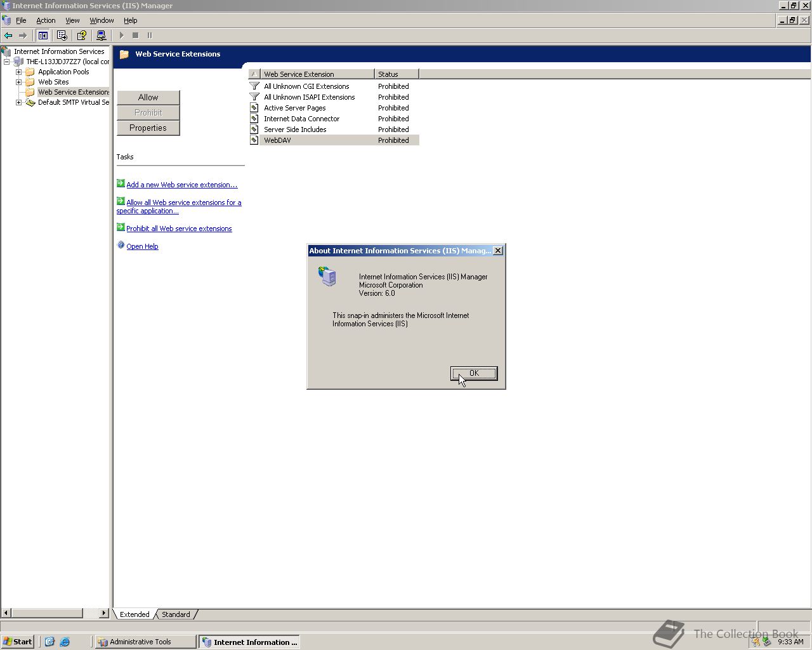Collapse the THE-L13JJDJ7ZZ7 local computer node
The height and width of the screenshot is (650, 812).
click(x=6, y=62)
